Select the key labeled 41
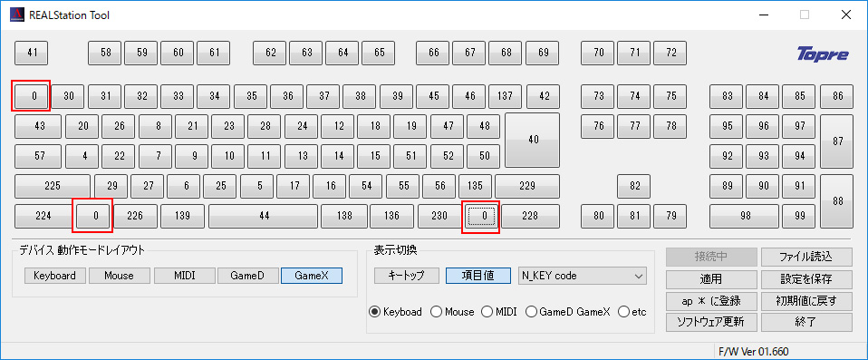Image resolution: width=868 pixels, height=360 pixels. click(x=32, y=53)
